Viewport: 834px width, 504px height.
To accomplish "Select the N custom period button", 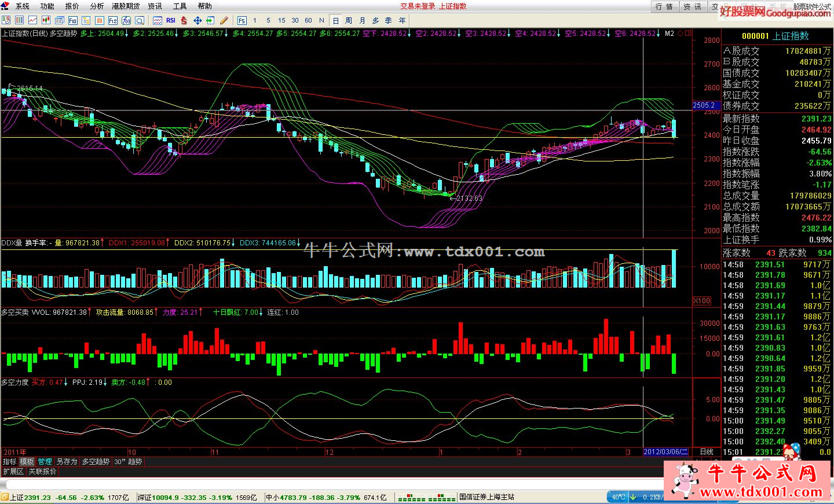I will click(322, 20).
